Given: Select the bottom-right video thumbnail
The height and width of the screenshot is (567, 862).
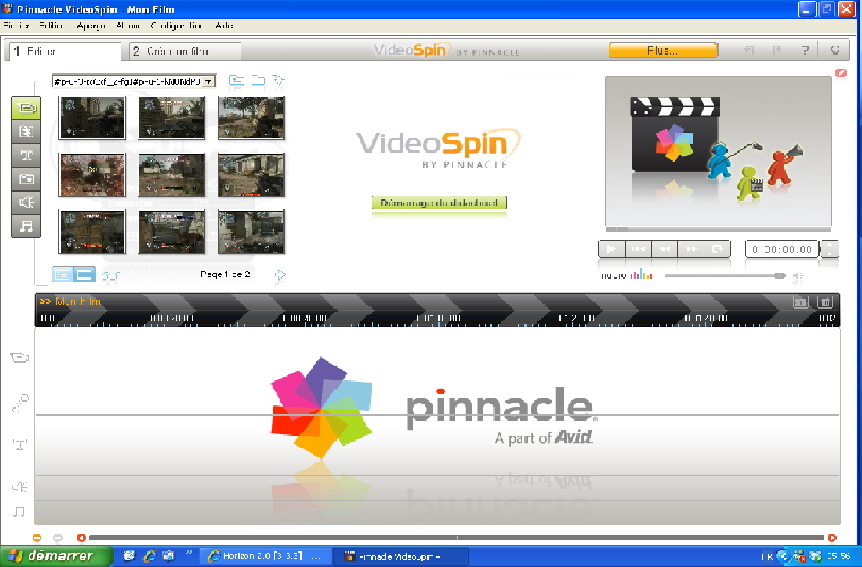Looking at the screenshot, I should 251,232.
